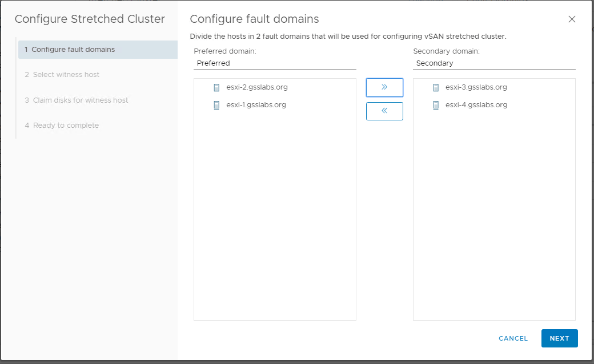This screenshot has height=364, width=594.
Task: Move host to Secondary with right double-arrow
Action: click(x=384, y=87)
